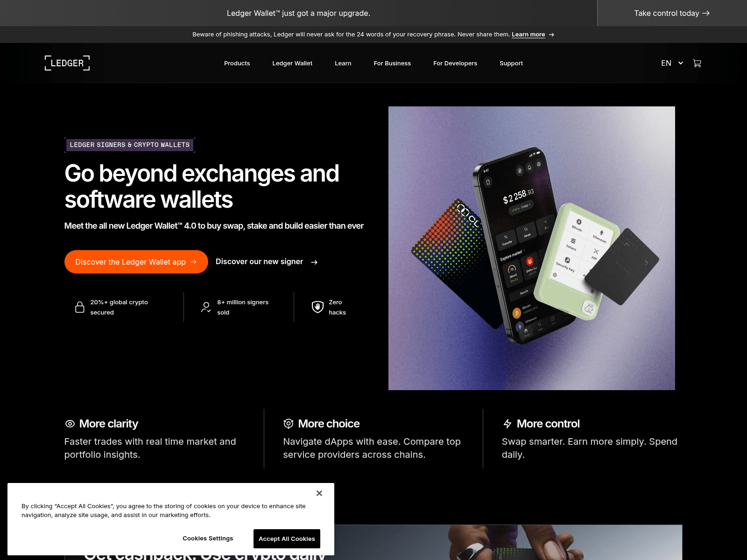Open the Ledger Wallet nav menu
This screenshot has height=560, width=747.
click(x=292, y=63)
